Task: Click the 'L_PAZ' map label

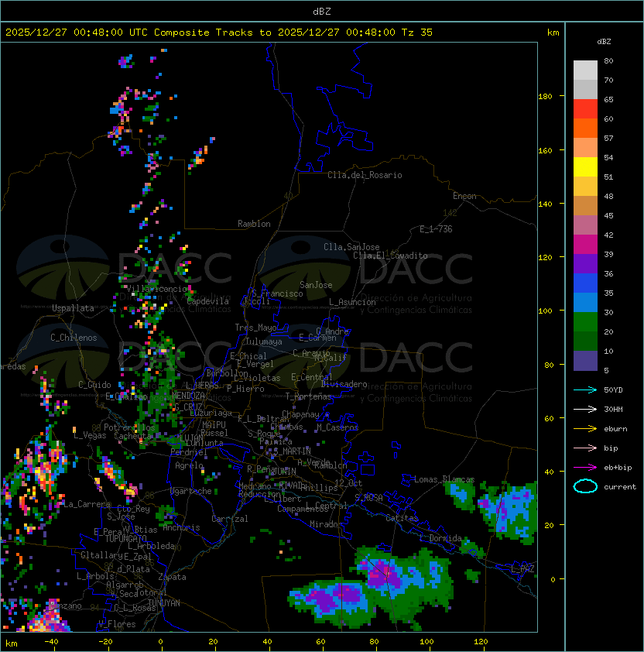Action: 522,569
